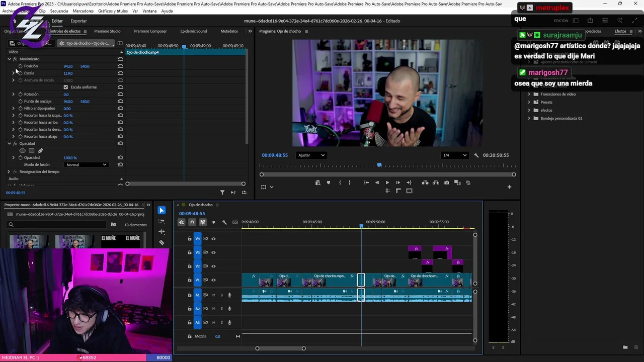Viewport: 644px width, 362px height.
Task: Click the Export Frame camera icon
Action: (447, 183)
